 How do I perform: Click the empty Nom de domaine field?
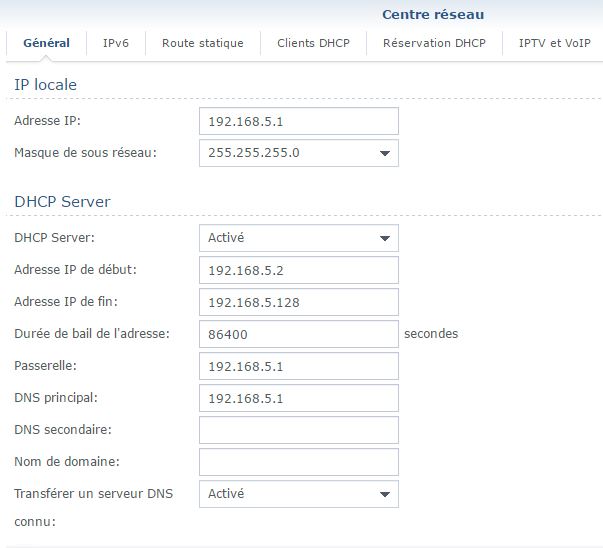pyautogui.click(x=299, y=462)
